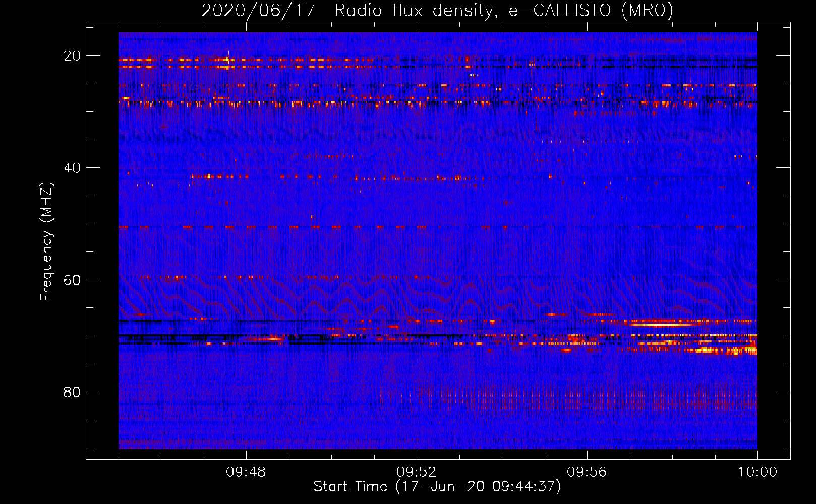Select the 09:48 time tick label
The image size is (816, 504).
(246, 472)
